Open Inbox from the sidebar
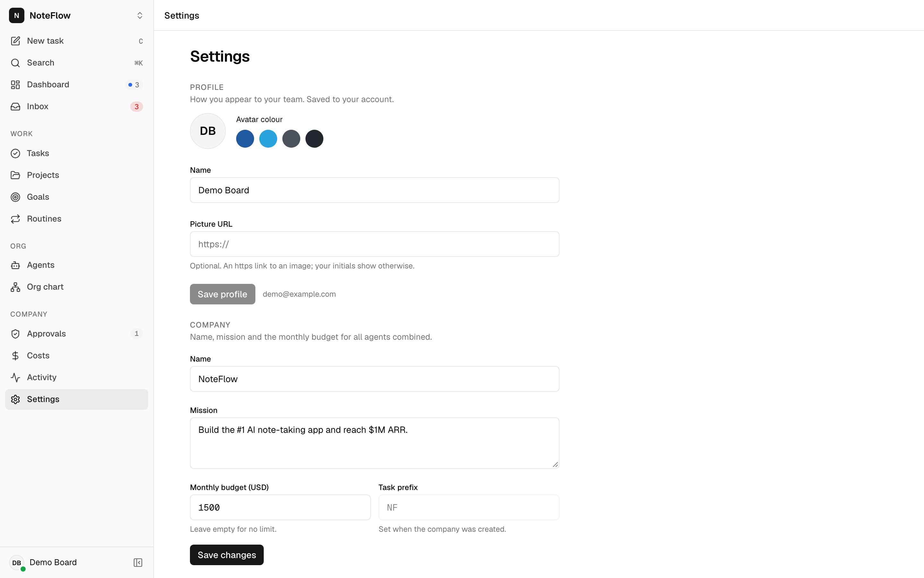 (76, 106)
